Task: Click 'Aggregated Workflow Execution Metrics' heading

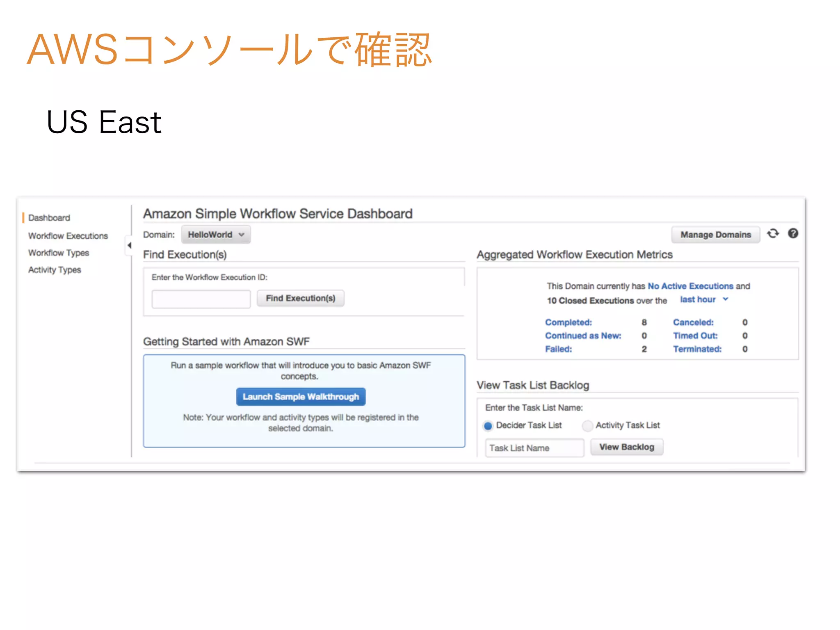Action: 575,255
